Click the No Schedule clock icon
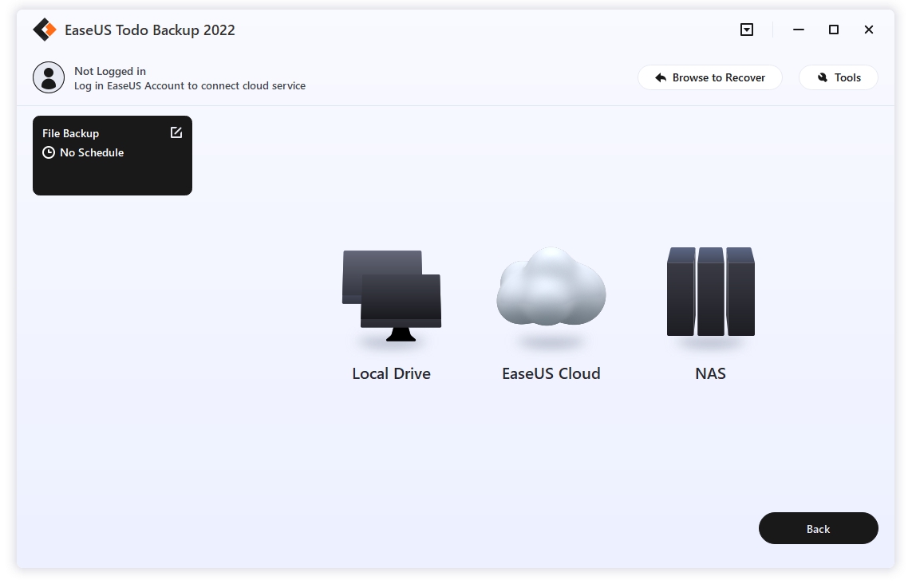Image resolution: width=912 pixels, height=588 pixels. (49, 152)
